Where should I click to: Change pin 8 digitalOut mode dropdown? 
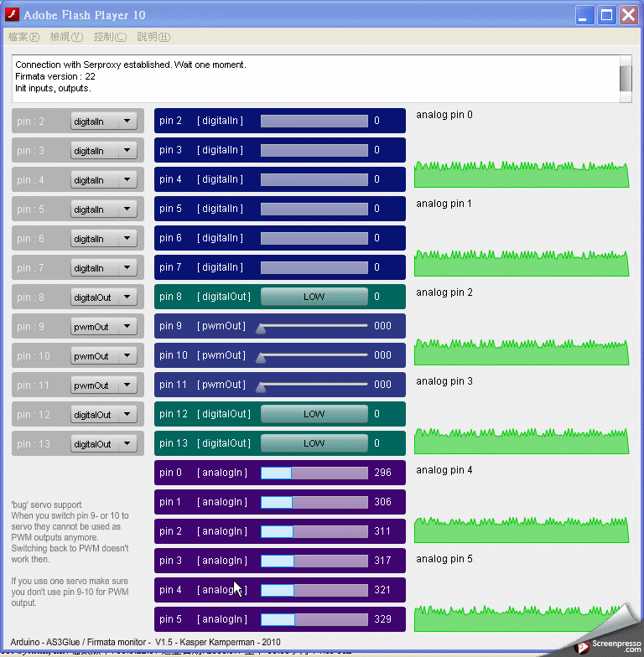104,297
